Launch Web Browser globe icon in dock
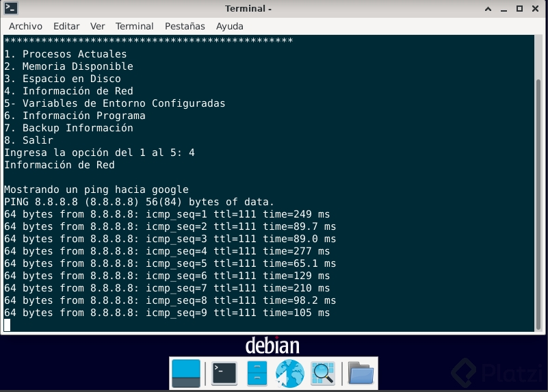The height and width of the screenshot is (392, 548). [289, 374]
